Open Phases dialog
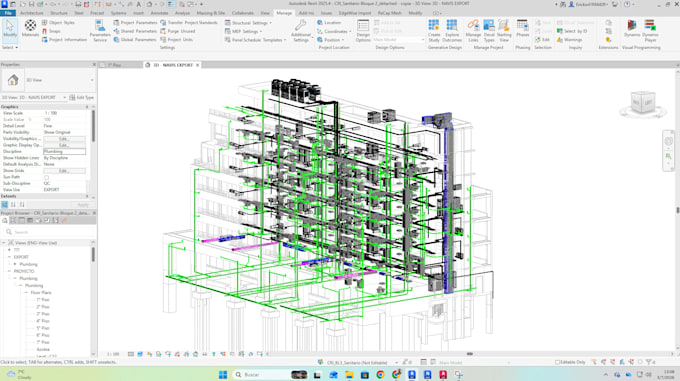 click(523, 29)
